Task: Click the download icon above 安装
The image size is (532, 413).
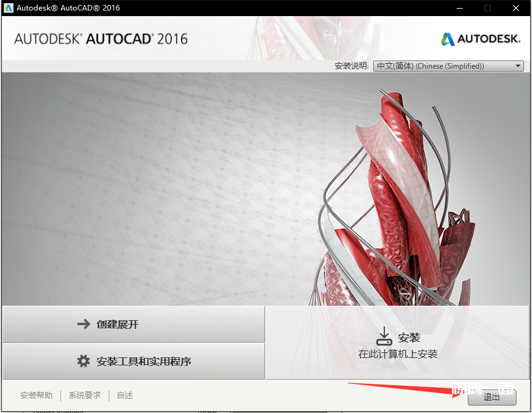Action: [x=384, y=336]
